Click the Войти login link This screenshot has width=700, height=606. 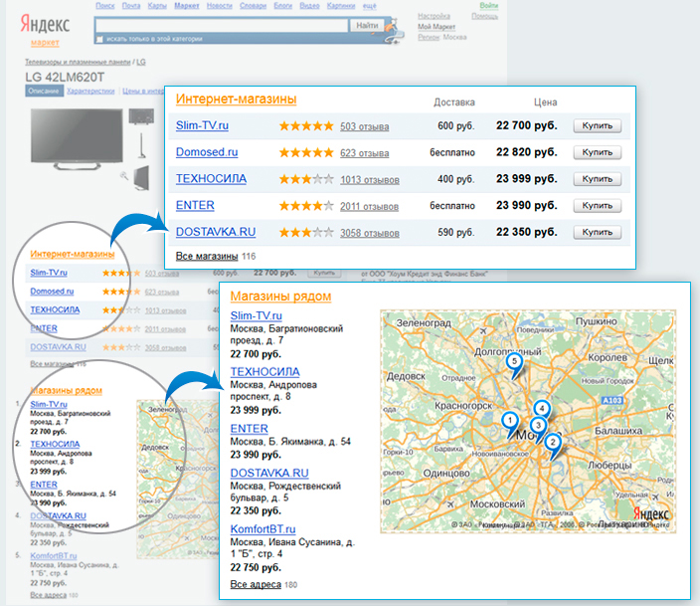click(x=489, y=5)
